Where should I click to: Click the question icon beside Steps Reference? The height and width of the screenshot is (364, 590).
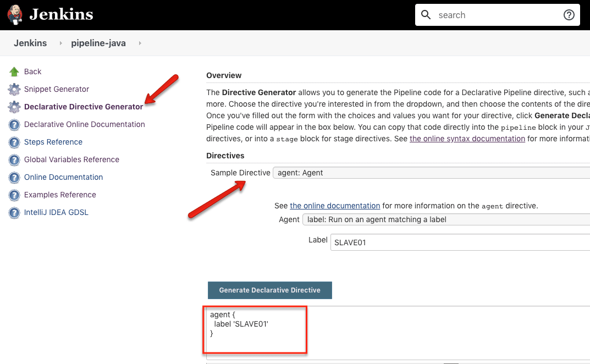pos(13,142)
